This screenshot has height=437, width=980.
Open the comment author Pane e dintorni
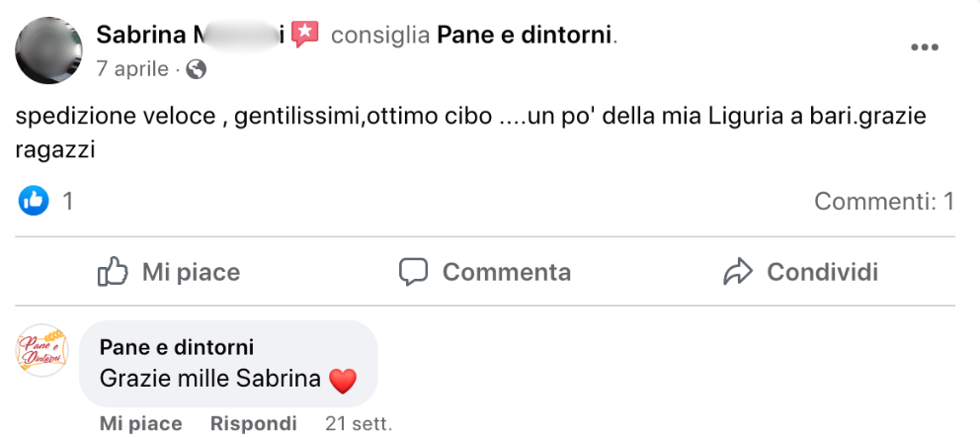177,347
